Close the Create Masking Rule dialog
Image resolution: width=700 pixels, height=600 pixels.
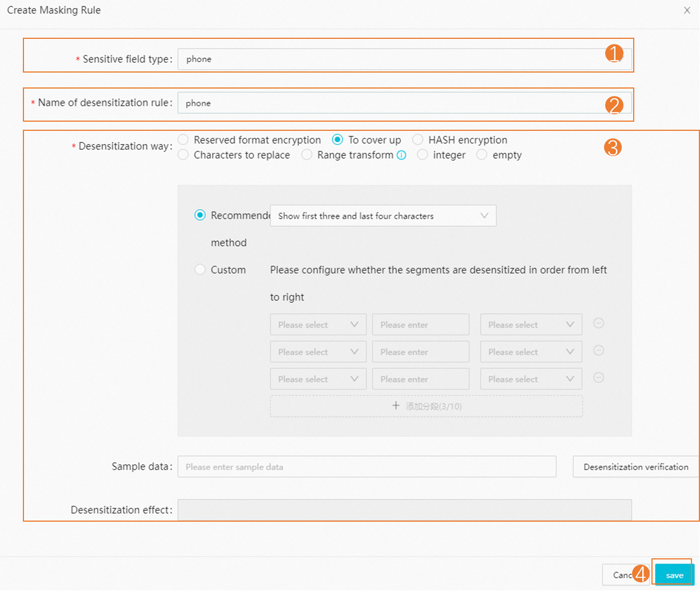(x=687, y=10)
